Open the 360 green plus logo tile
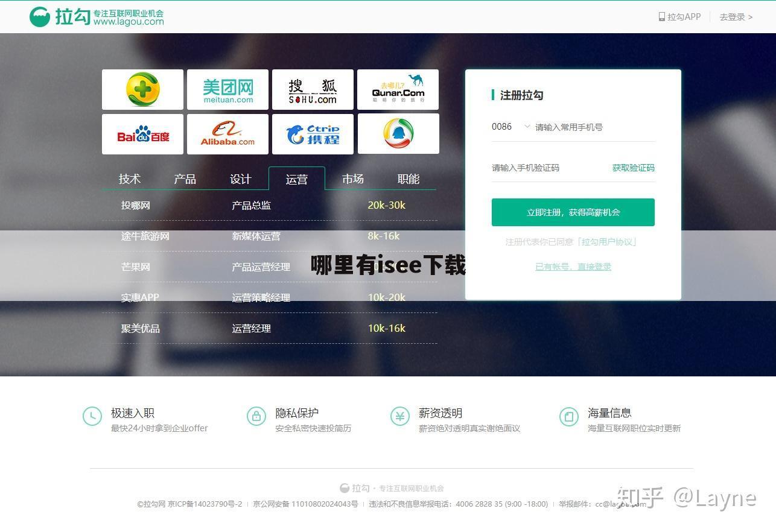Screen dimensions: 776x532 point(142,89)
